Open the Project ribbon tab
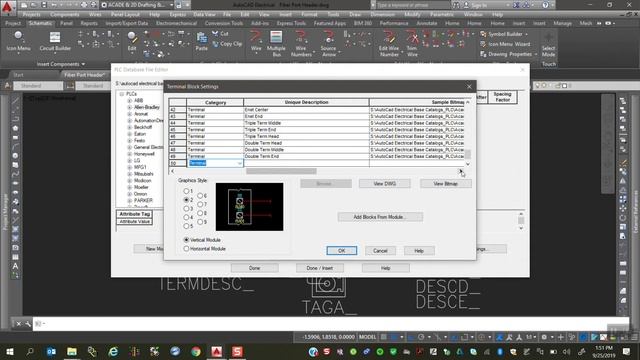The width and height of the screenshot is (640, 360). click(13, 23)
